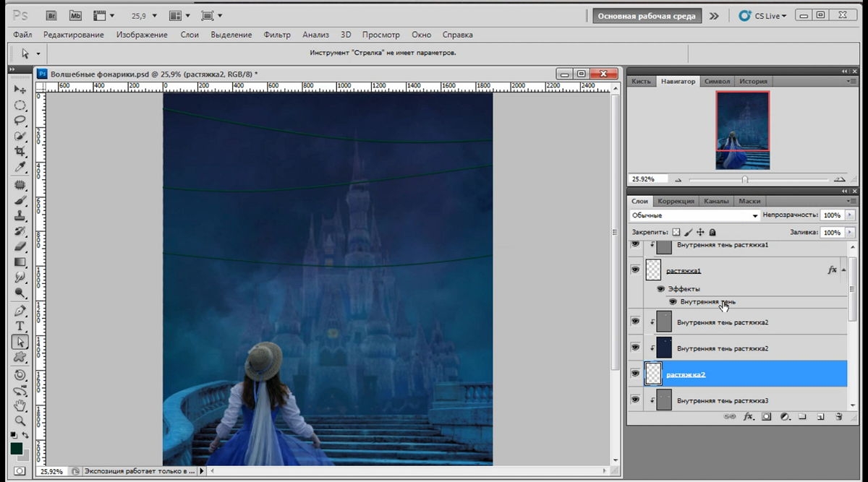Open the Файл menu
868x482 pixels.
coord(22,35)
